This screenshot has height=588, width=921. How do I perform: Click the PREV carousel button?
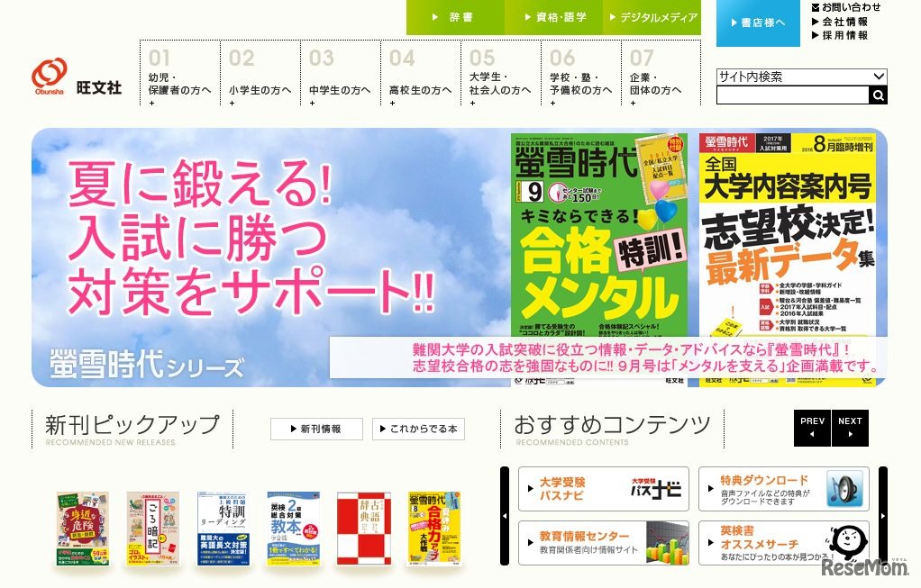point(812,428)
